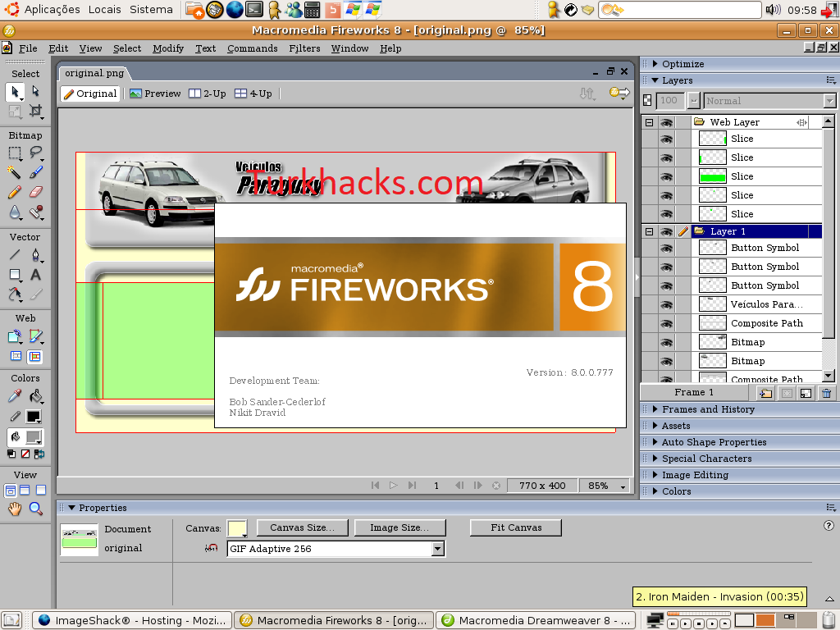Open the Filters menu
840x630 pixels.
point(304,48)
